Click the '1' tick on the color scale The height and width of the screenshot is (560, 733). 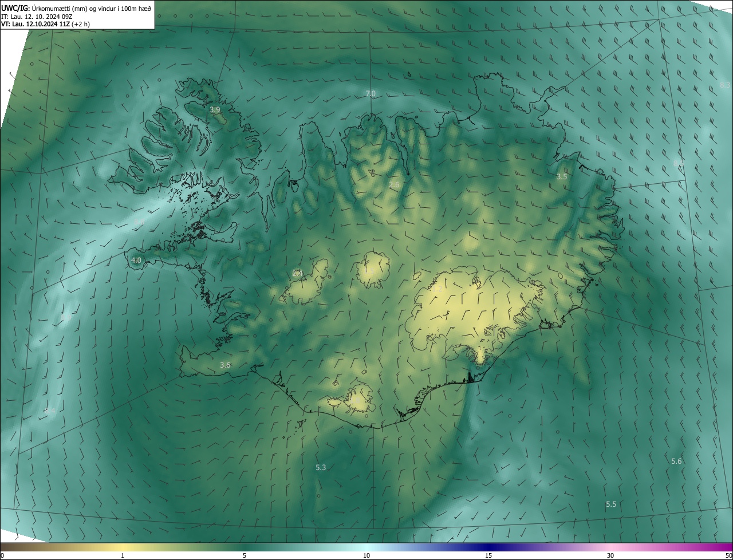pos(123,555)
